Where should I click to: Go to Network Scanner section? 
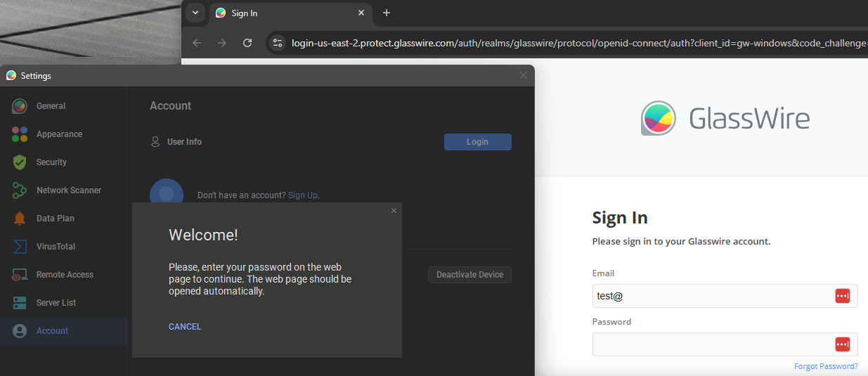pos(68,190)
